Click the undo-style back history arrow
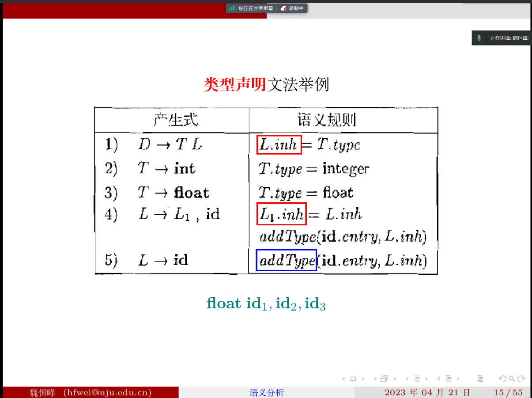The width and height of the screenshot is (532, 398). tap(502, 379)
